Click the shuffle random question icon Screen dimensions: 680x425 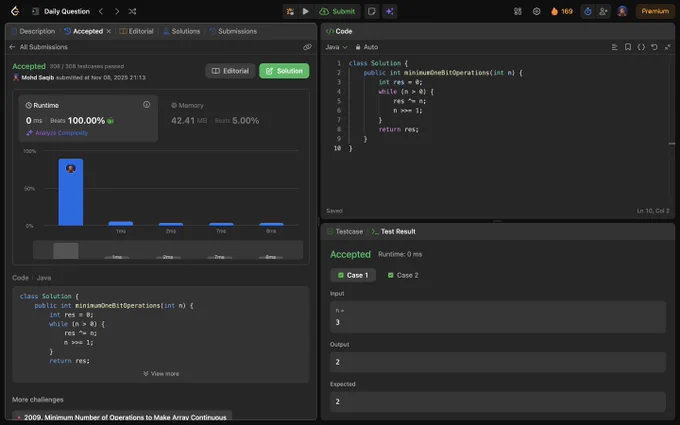[x=132, y=11]
